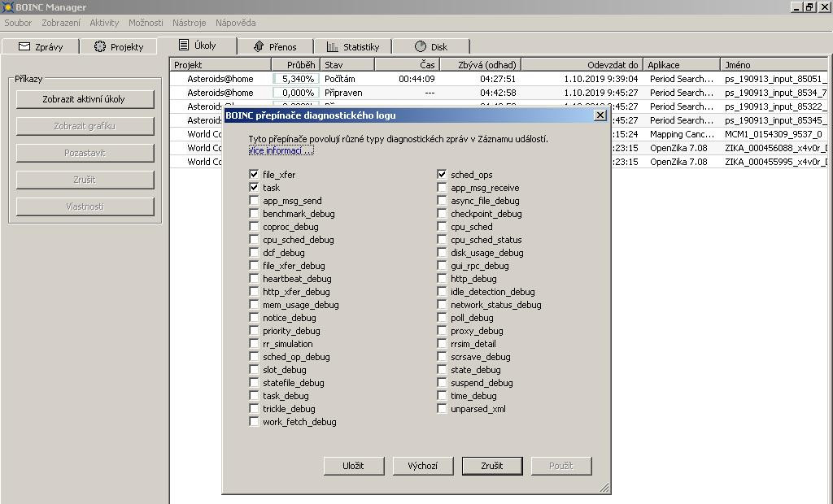Click the Projekty tab gear icon
The image size is (833, 504).
click(x=100, y=46)
